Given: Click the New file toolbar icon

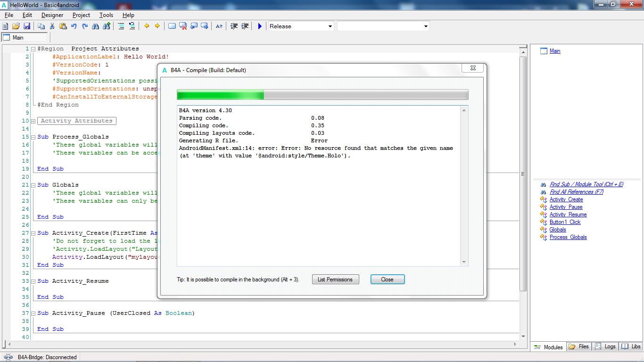Looking at the screenshot, I should click(6, 26).
